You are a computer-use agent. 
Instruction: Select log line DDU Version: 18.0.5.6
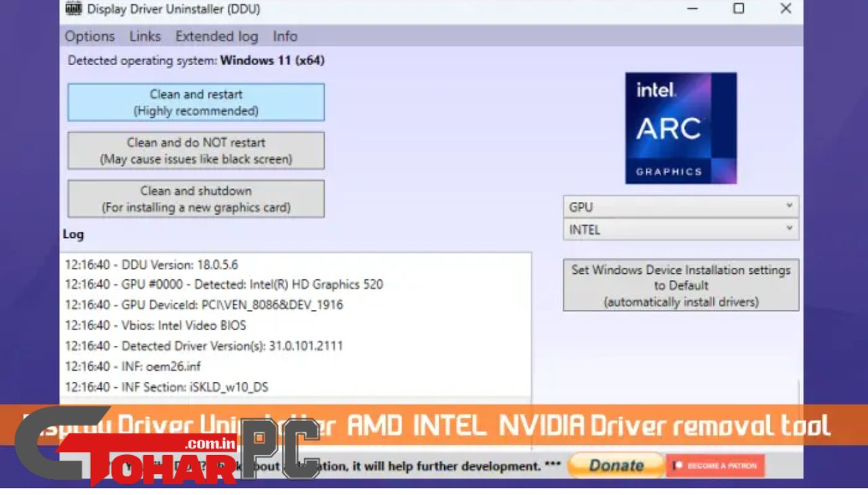click(151, 264)
